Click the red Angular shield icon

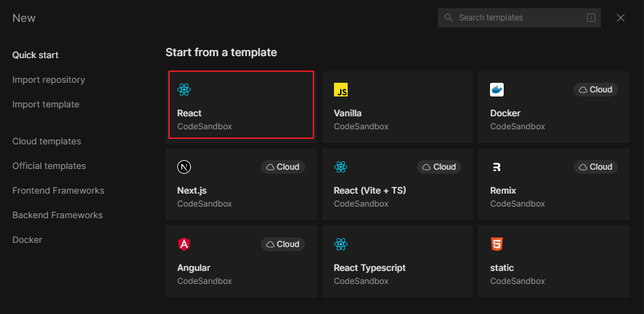point(184,244)
